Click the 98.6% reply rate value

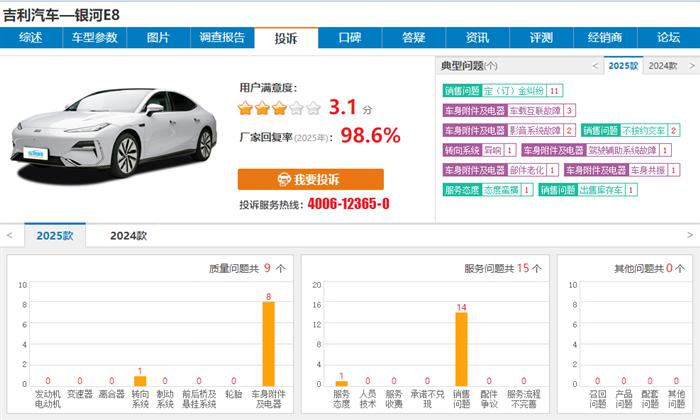pyautogui.click(x=371, y=135)
